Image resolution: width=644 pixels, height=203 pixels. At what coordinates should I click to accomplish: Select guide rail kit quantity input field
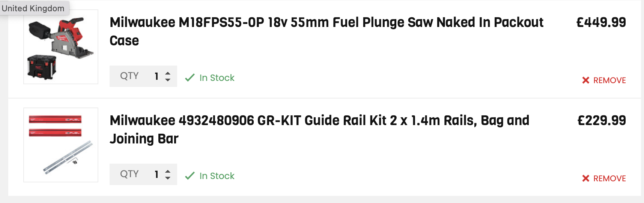click(143, 175)
